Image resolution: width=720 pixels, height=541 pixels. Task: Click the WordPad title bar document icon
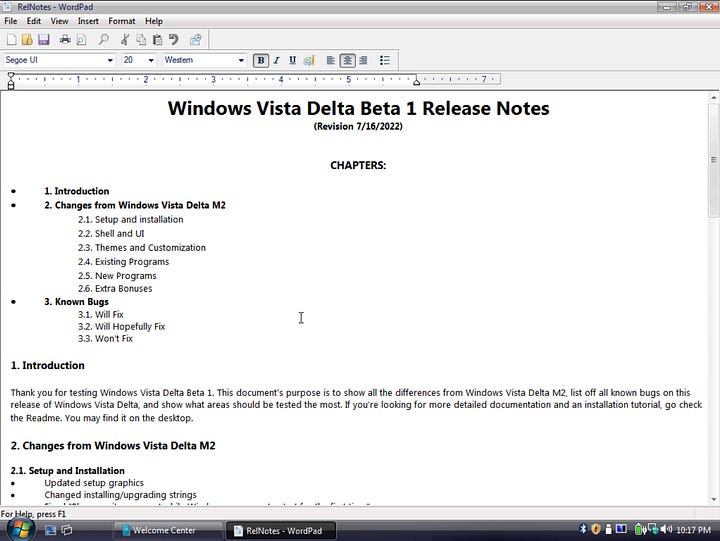tap(8, 6)
